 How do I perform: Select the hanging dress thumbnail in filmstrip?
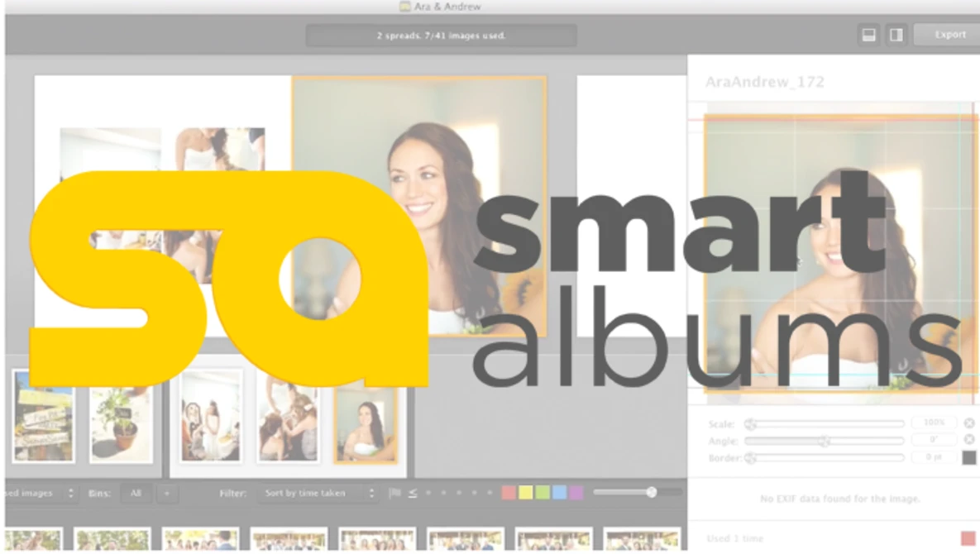(x=210, y=416)
